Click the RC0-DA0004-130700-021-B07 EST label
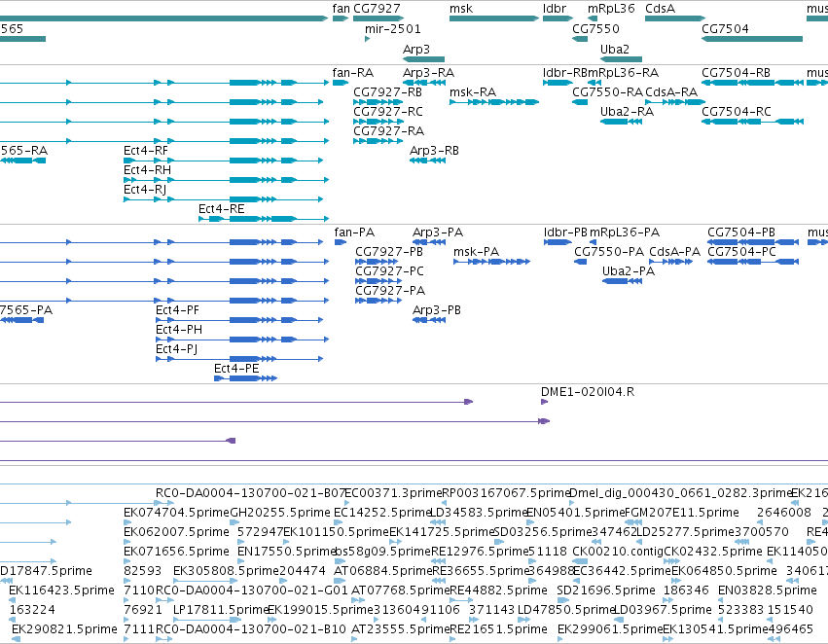The width and height of the screenshot is (828, 644). pyautogui.click(x=250, y=493)
